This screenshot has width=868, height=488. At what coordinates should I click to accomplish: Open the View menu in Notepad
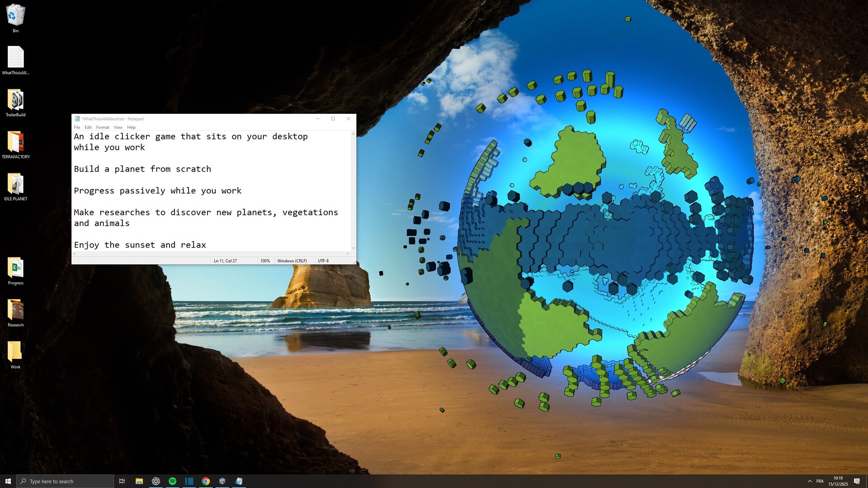coord(118,127)
